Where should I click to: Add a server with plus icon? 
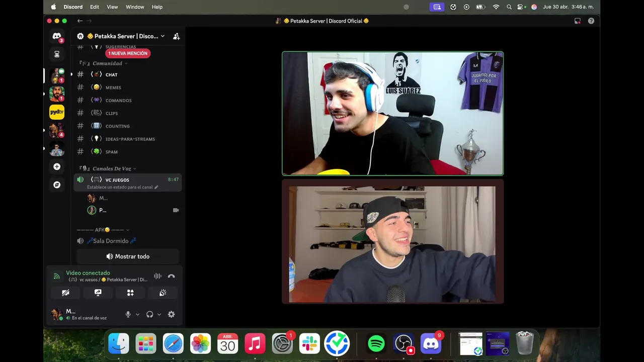tap(57, 166)
